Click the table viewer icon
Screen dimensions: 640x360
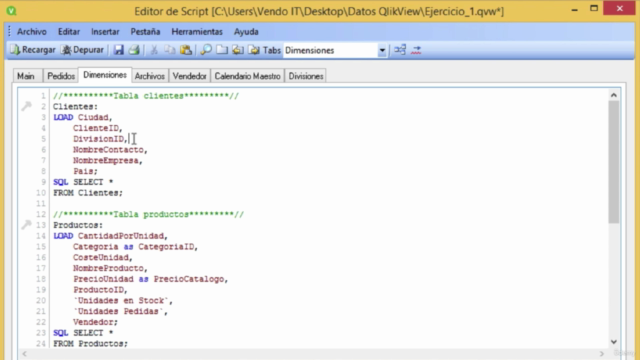[400, 50]
